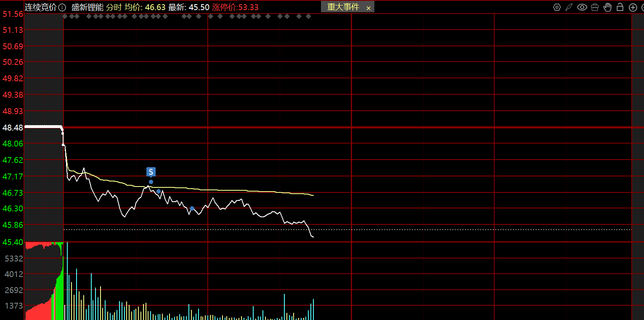Image resolution: width=644 pixels, height=320 pixels.
Task: Open chart settings gear icon
Action: (557, 7)
